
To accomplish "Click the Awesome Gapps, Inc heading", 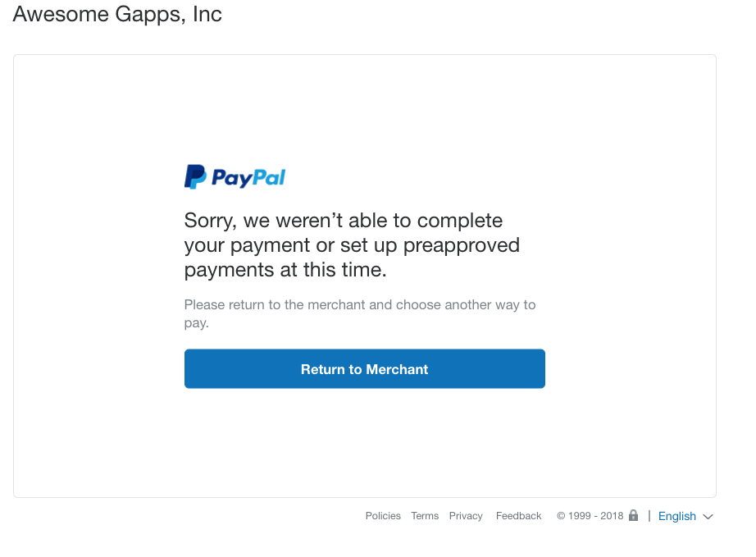I will [116, 14].
